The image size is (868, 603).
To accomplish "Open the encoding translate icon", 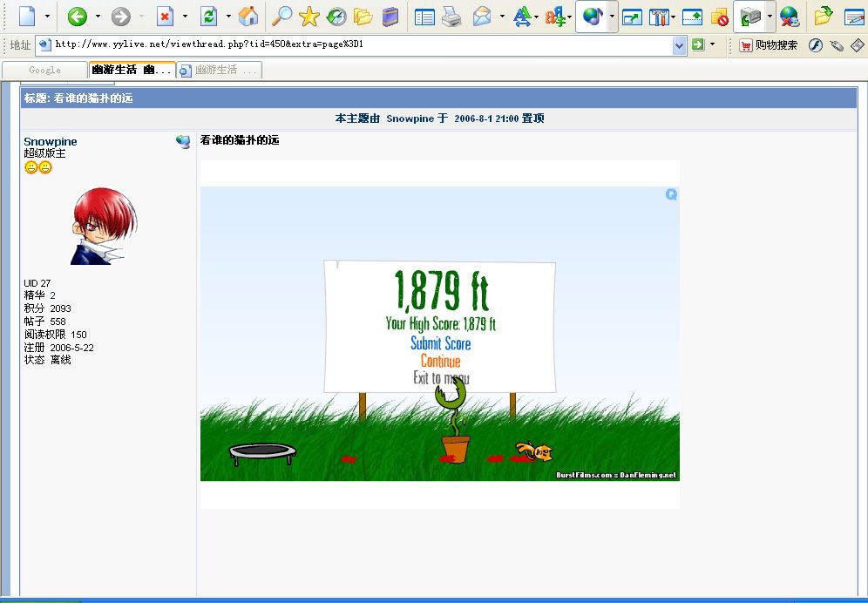I will point(555,17).
